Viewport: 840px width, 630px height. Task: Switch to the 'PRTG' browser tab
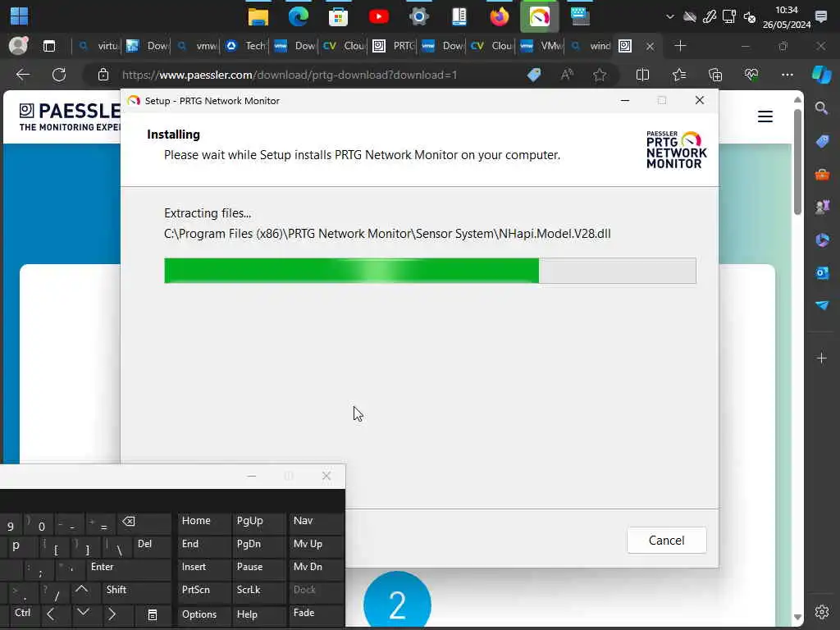tap(395, 46)
